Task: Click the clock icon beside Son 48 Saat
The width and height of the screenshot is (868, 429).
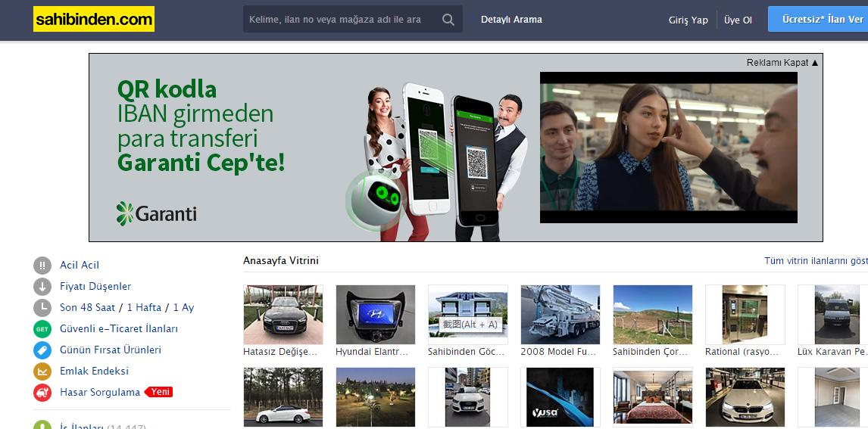Action: [x=42, y=307]
